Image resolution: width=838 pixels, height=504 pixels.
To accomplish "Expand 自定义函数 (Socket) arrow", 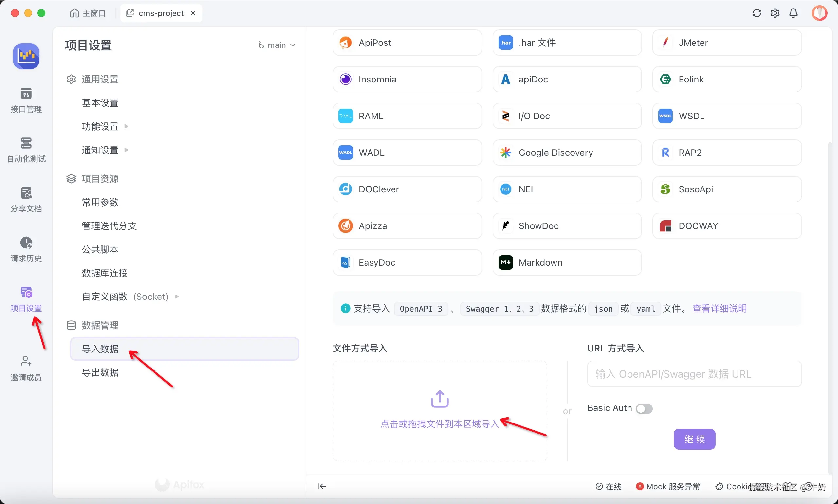I will tap(177, 297).
